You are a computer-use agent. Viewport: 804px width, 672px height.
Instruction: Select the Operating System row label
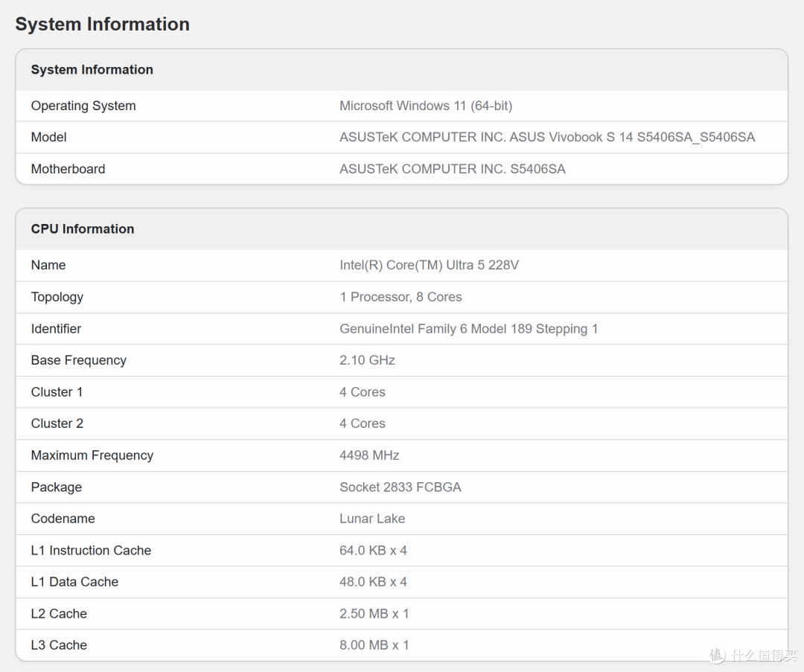point(83,106)
